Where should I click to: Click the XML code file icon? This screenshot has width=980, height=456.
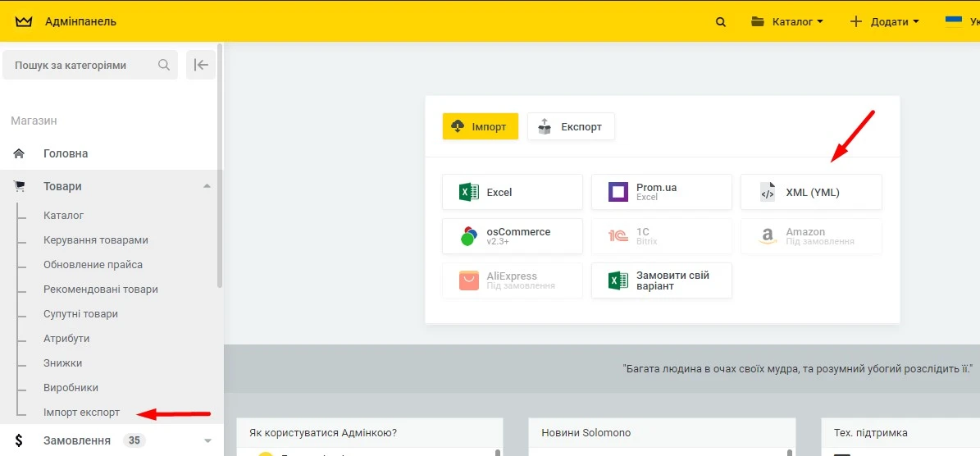[x=768, y=192]
